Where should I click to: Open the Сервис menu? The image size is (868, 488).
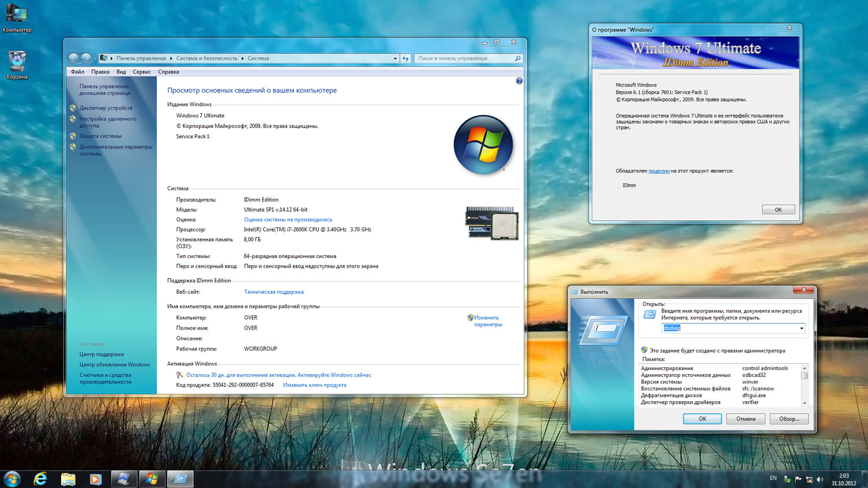click(x=142, y=72)
